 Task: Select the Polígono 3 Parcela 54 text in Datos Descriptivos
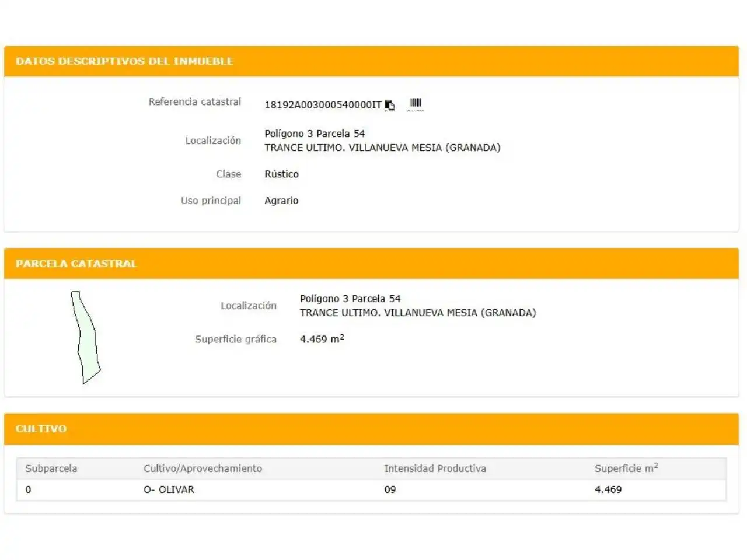point(315,134)
